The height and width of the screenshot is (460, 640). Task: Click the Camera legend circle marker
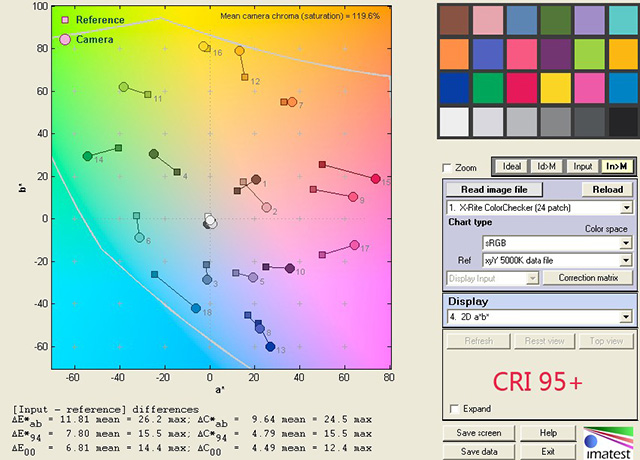[65, 39]
